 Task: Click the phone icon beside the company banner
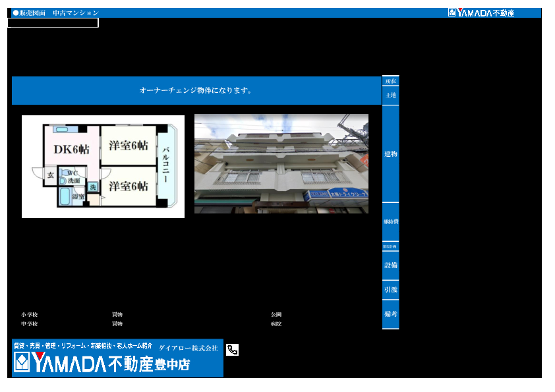tap(232, 350)
